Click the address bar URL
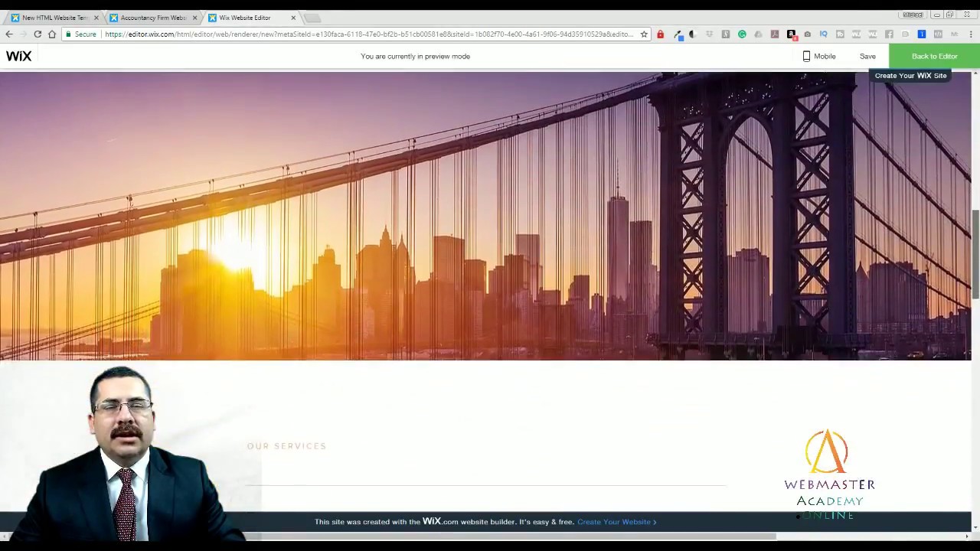 click(369, 34)
